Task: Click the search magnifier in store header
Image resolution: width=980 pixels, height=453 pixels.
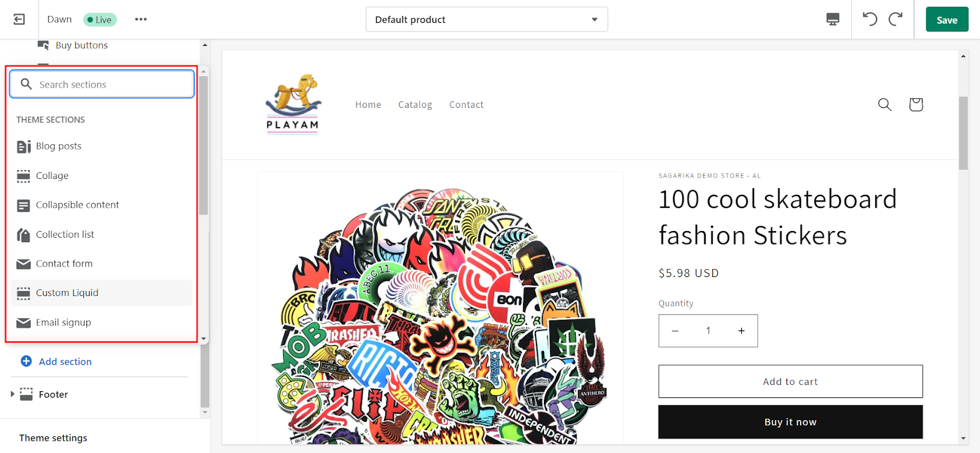Action: 884,104
